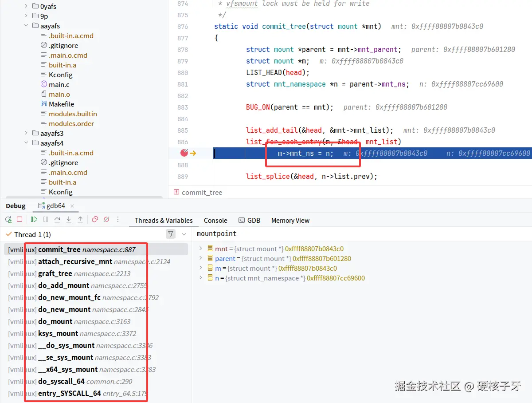Click the aayafs Makefile file icon
Viewport: 532px width, 403px height.
[x=43, y=104]
